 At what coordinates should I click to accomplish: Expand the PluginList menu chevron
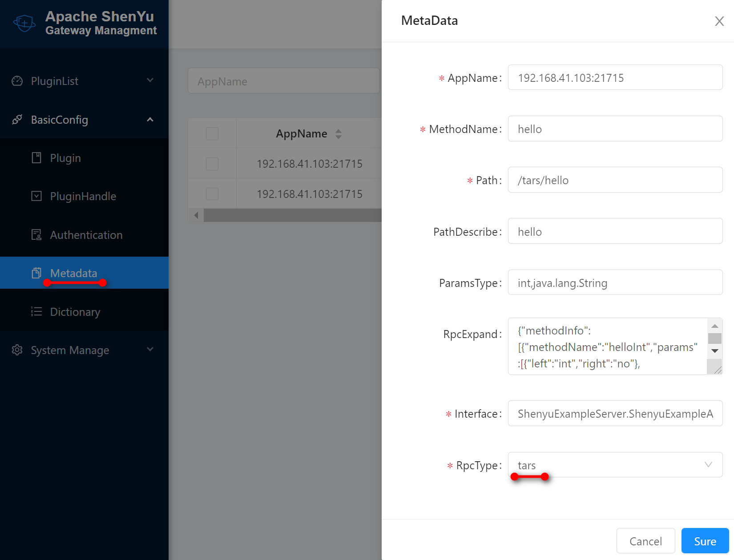tap(150, 81)
